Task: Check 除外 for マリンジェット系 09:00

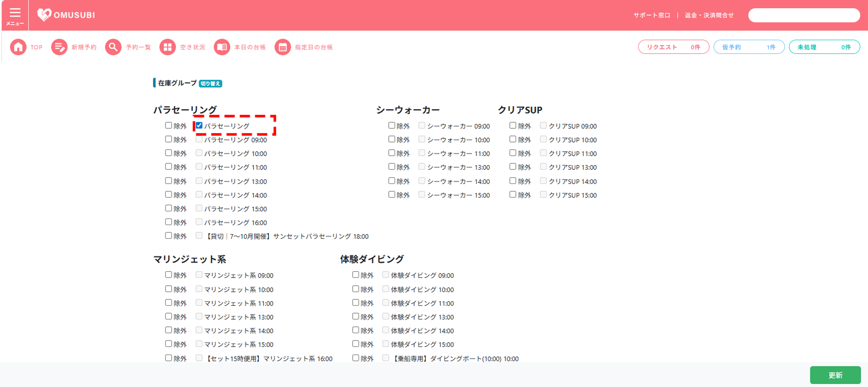Action: pos(169,275)
